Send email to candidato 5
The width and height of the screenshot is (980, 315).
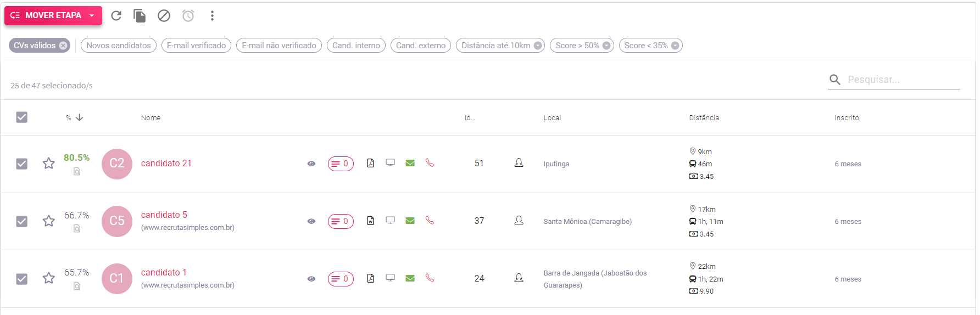[x=410, y=221]
